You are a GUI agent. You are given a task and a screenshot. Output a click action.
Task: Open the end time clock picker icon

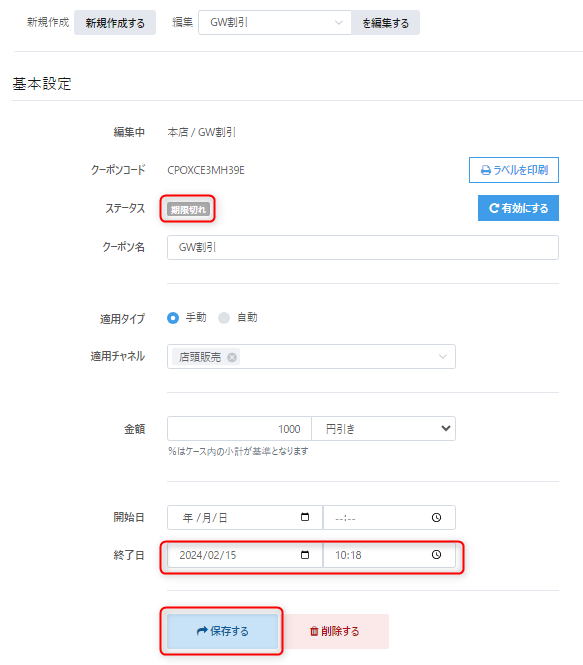pos(436,555)
